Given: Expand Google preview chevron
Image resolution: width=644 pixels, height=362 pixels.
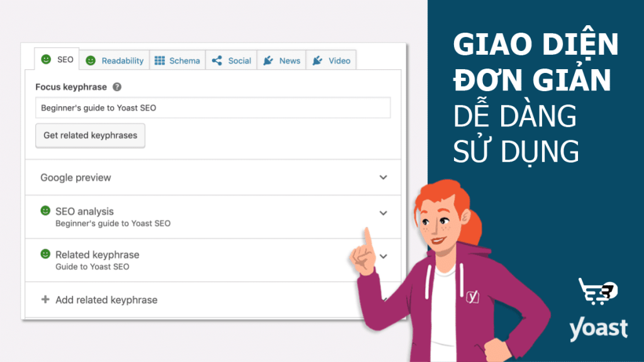Looking at the screenshot, I should pyautogui.click(x=383, y=177).
